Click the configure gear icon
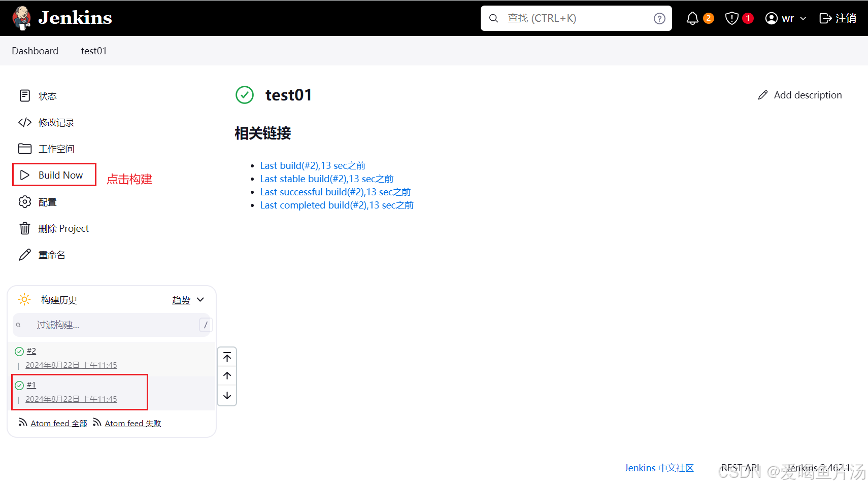 [x=25, y=202]
